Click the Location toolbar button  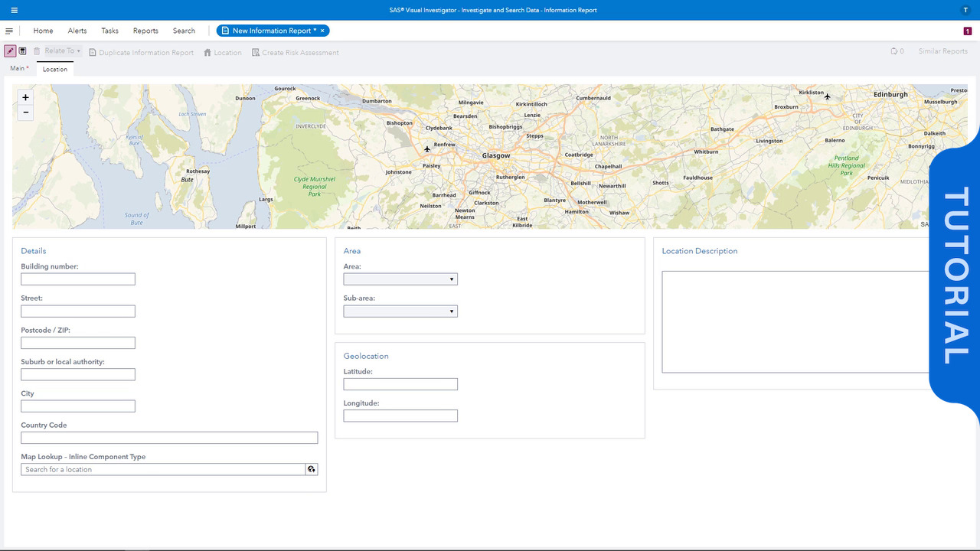click(222, 53)
